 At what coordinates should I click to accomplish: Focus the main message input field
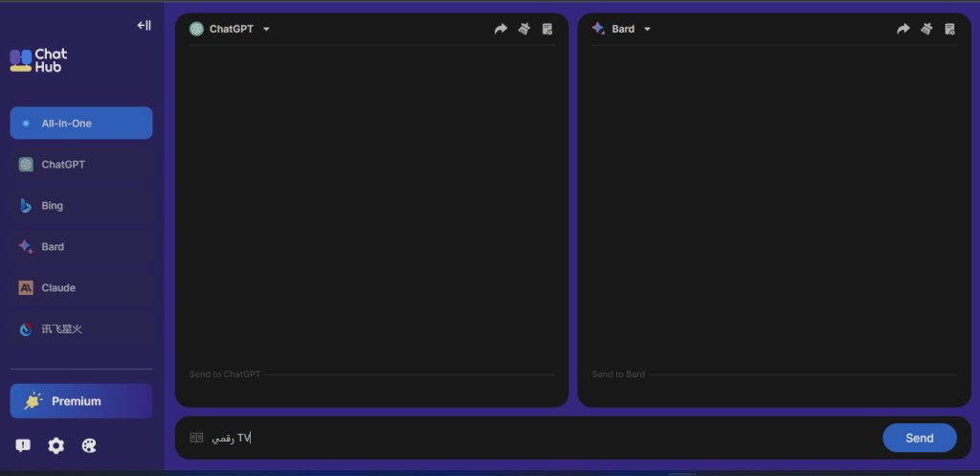pyautogui.click(x=543, y=438)
